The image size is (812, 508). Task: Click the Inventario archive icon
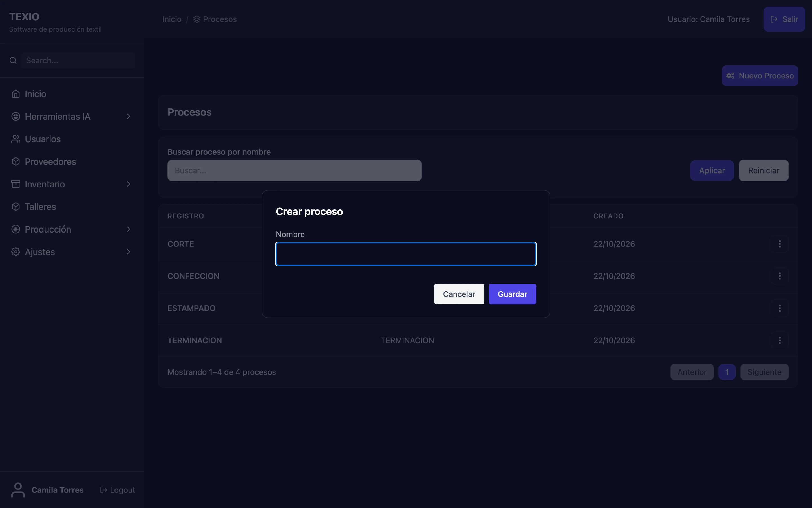coord(16,184)
